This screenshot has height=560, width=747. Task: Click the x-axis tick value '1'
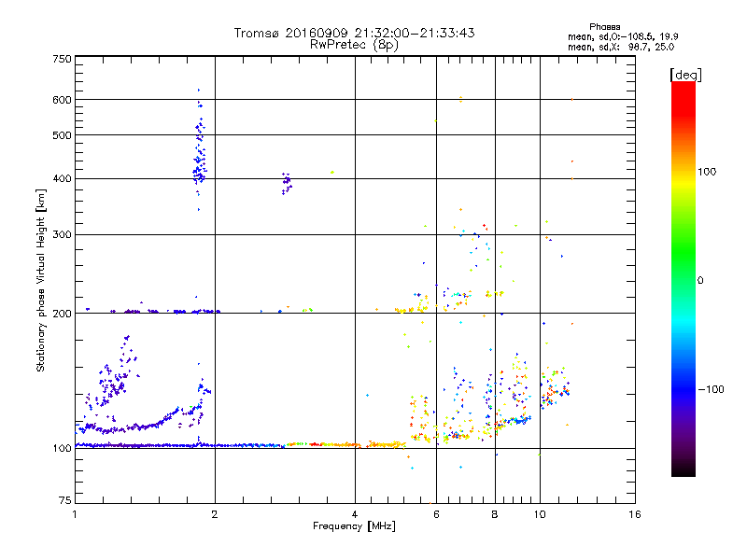click(x=75, y=514)
